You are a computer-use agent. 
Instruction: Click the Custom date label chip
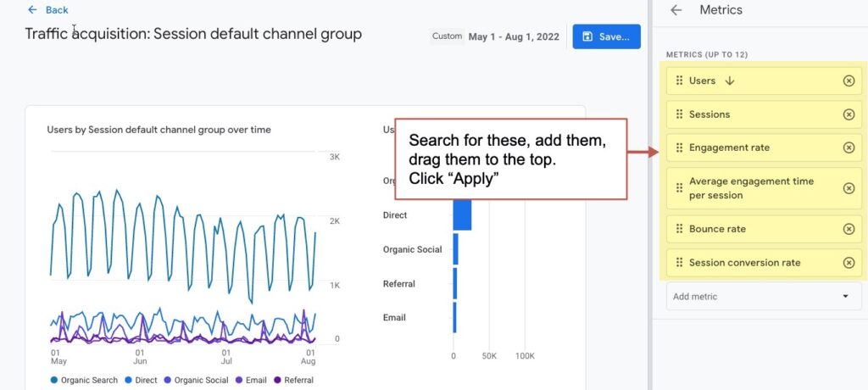pyautogui.click(x=448, y=36)
